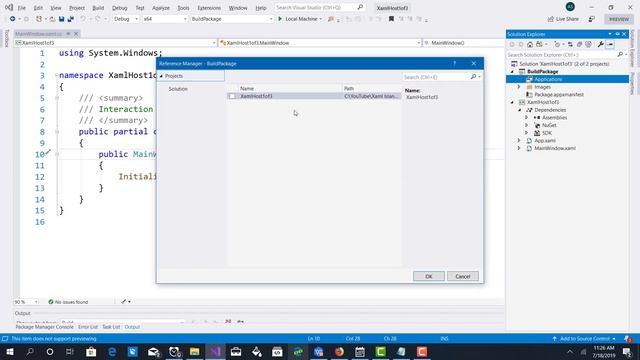Expand the NuGet node
Image resolution: width=640 pixels, height=360 pixels.
coord(527,125)
